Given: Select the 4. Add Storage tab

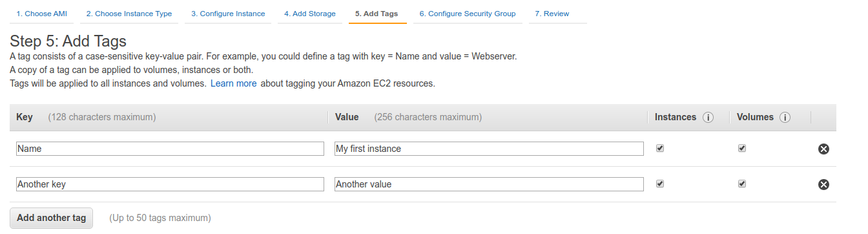Looking at the screenshot, I should 310,14.
